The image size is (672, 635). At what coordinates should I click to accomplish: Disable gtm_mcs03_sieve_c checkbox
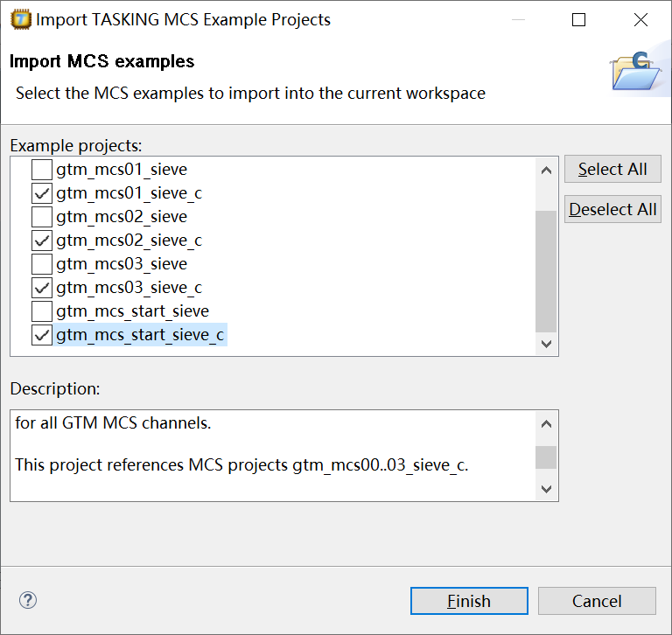[42, 288]
